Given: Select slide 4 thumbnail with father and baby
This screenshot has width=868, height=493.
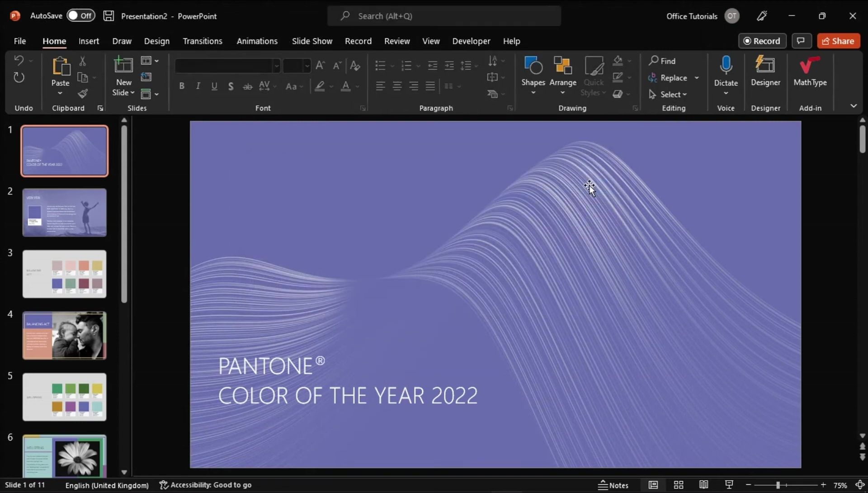Looking at the screenshot, I should [x=64, y=335].
